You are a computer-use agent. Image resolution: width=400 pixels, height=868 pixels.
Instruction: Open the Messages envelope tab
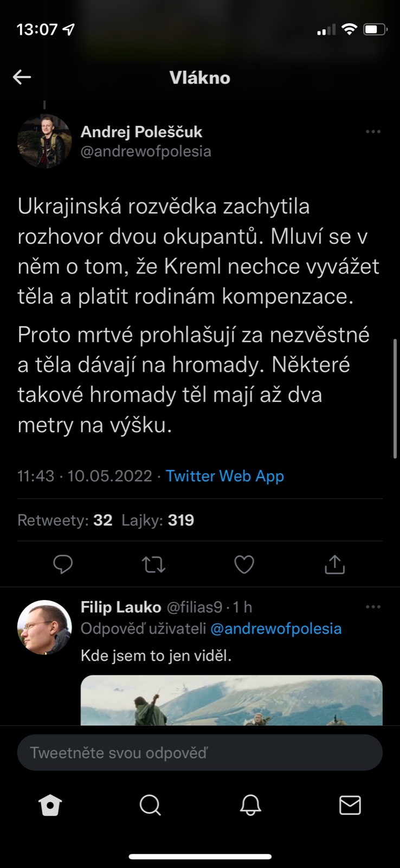[x=350, y=806]
